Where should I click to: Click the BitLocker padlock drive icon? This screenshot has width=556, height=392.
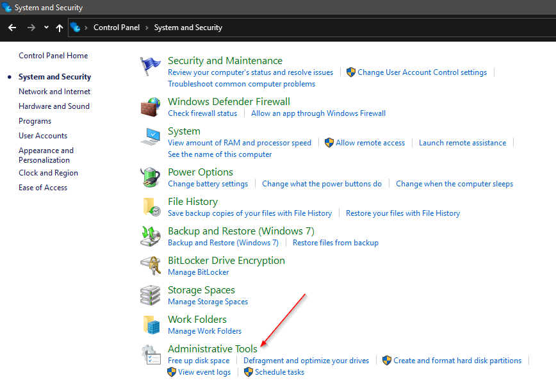[151, 266]
